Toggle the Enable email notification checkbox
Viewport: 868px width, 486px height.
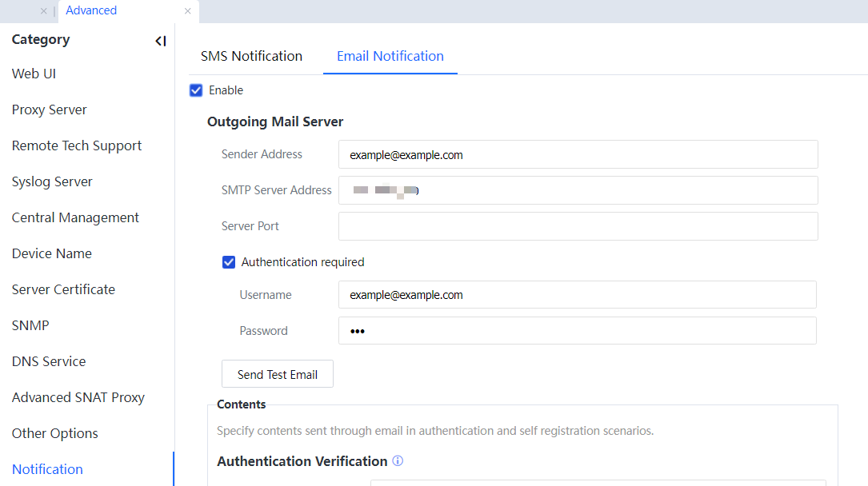click(x=196, y=90)
